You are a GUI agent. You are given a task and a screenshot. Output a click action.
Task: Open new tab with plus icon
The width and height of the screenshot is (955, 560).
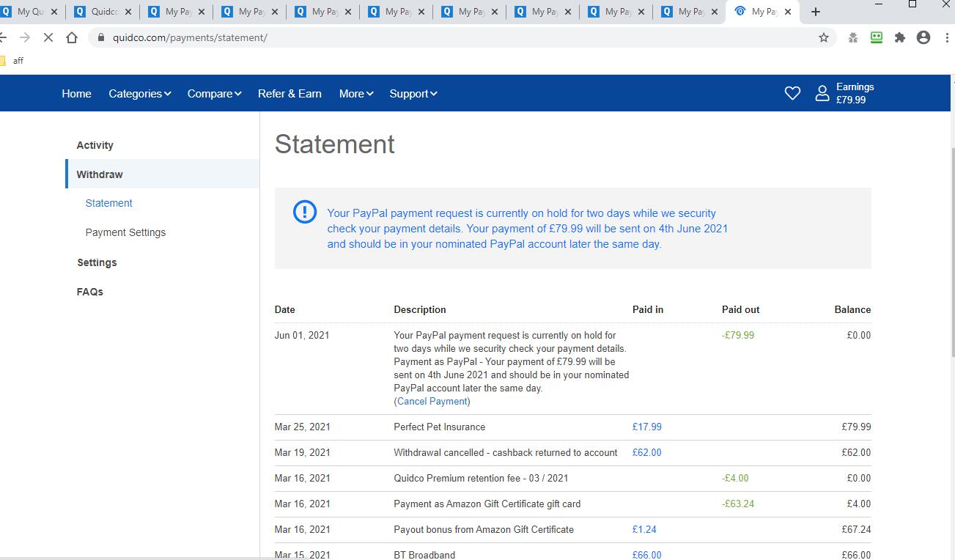pyautogui.click(x=816, y=12)
